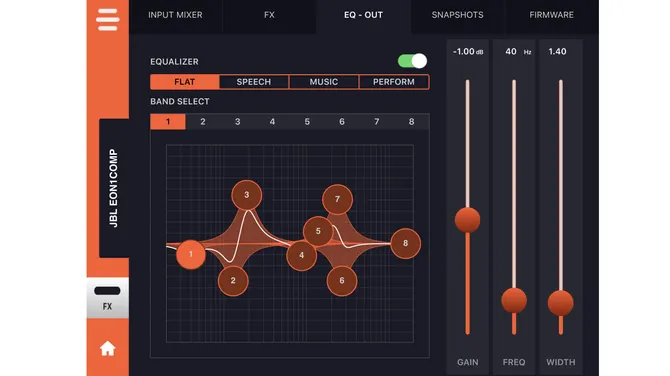Open the FX sidebar panel

pos(108,298)
